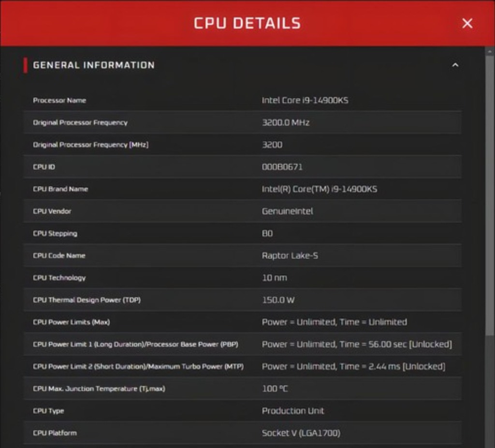Select the 'Intel(R) Core(TM) i9-14900KS' brand value
495x448 pixels.
320,189
